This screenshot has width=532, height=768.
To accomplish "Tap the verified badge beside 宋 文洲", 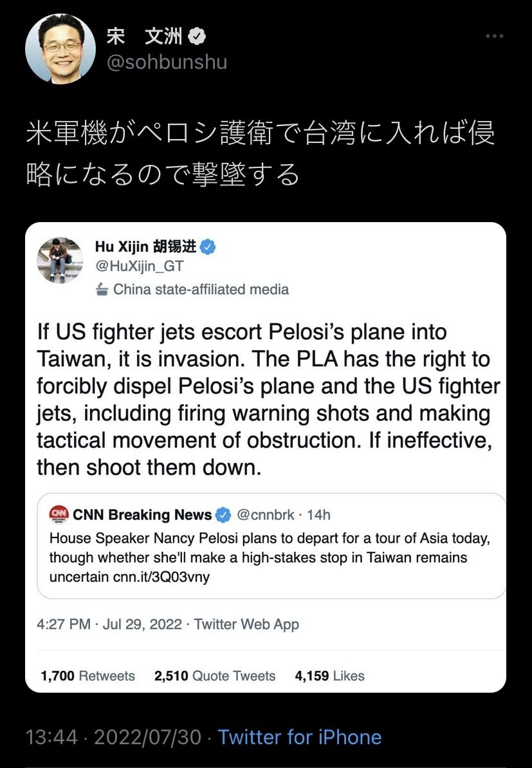I will coord(197,37).
